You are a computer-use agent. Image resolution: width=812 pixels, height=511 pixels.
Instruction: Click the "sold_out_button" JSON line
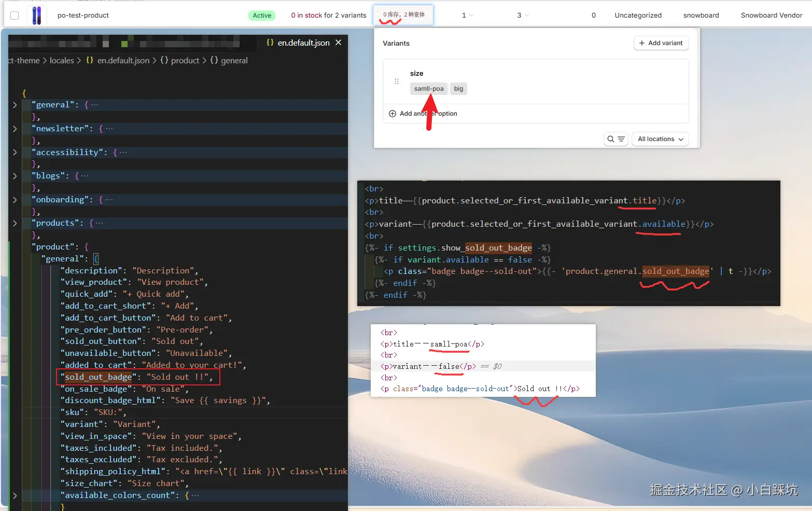point(132,341)
